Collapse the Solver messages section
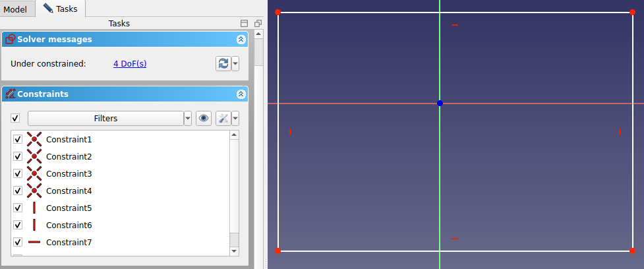Viewport: 644px width, 269px height. click(241, 40)
